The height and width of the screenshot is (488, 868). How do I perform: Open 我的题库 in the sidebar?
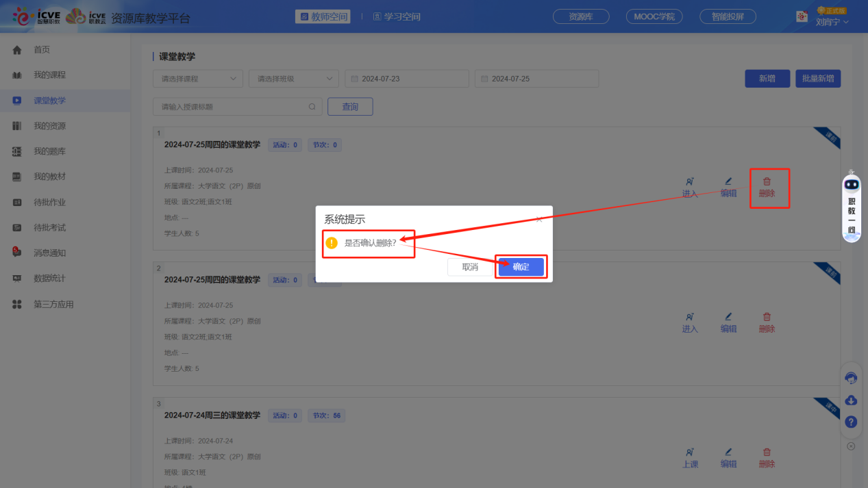[49, 151]
